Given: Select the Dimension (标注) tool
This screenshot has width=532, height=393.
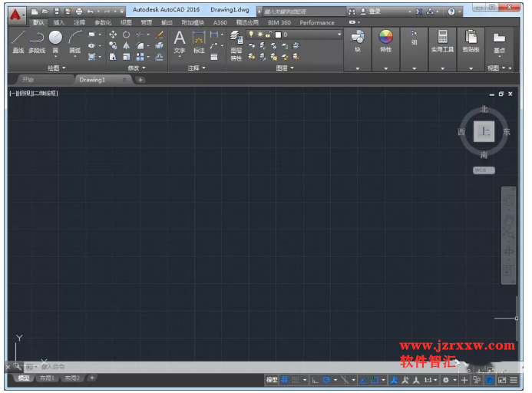Looking at the screenshot, I should click(x=199, y=42).
